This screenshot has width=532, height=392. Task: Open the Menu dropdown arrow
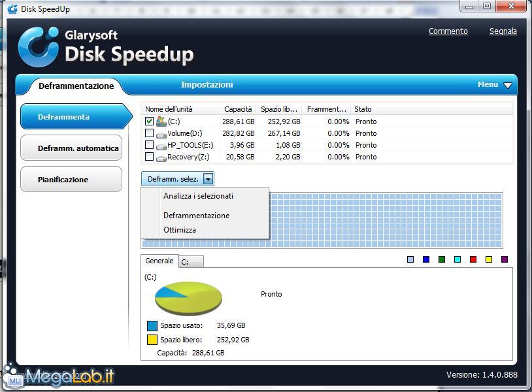[507, 85]
